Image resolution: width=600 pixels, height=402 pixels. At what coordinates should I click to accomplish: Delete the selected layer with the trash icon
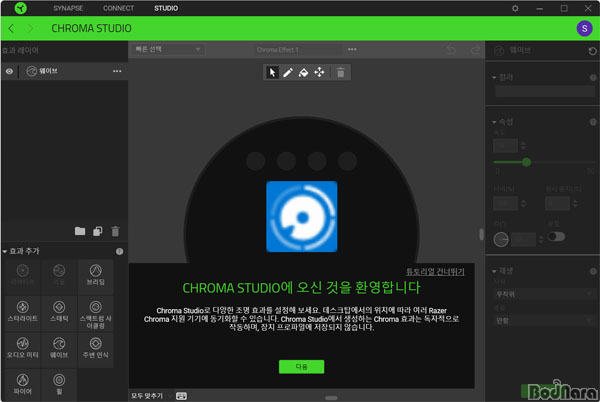tap(115, 231)
